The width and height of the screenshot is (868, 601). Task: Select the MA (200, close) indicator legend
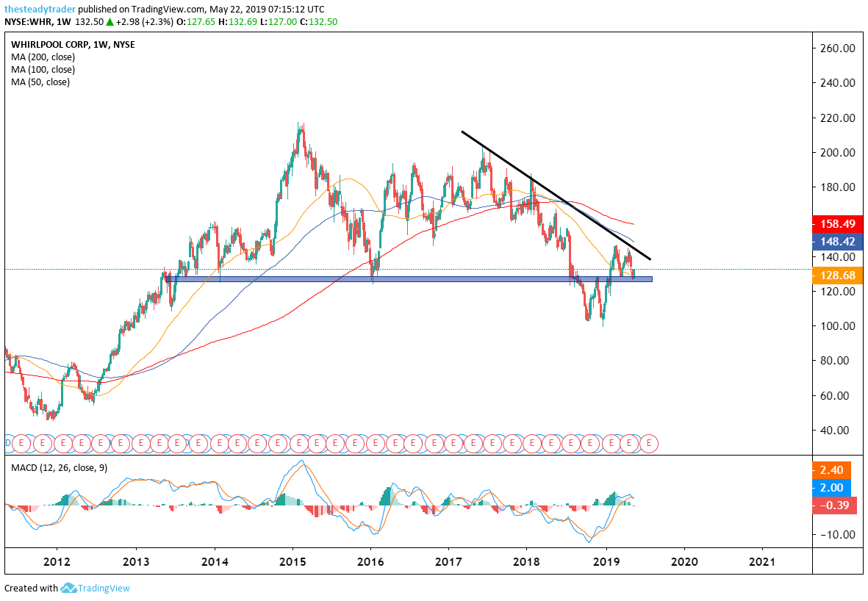(x=43, y=57)
